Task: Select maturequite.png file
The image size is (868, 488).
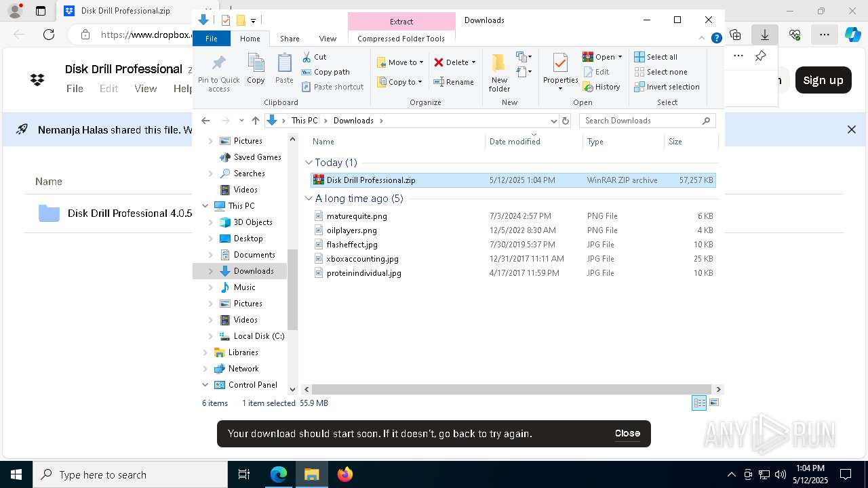Action: pyautogui.click(x=513, y=216)
